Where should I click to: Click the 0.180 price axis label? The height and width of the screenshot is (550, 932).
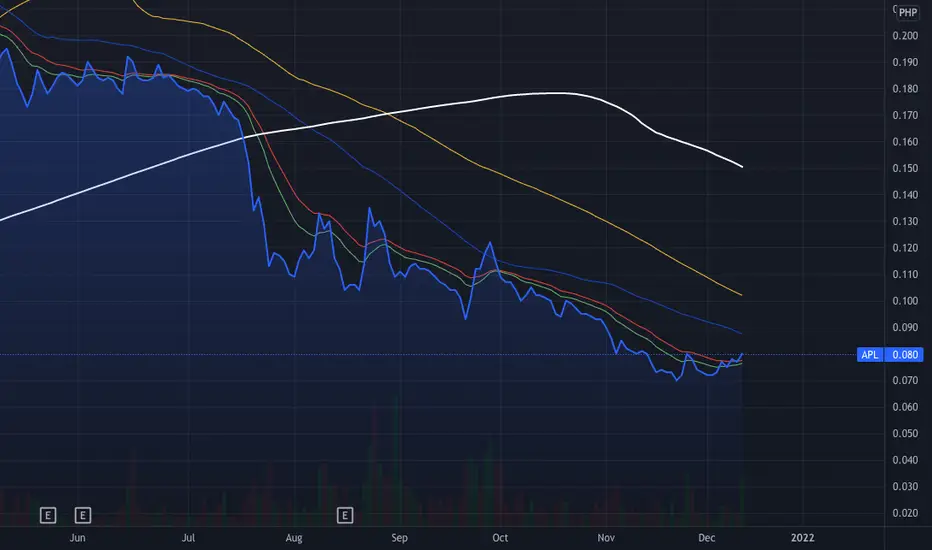905,89
